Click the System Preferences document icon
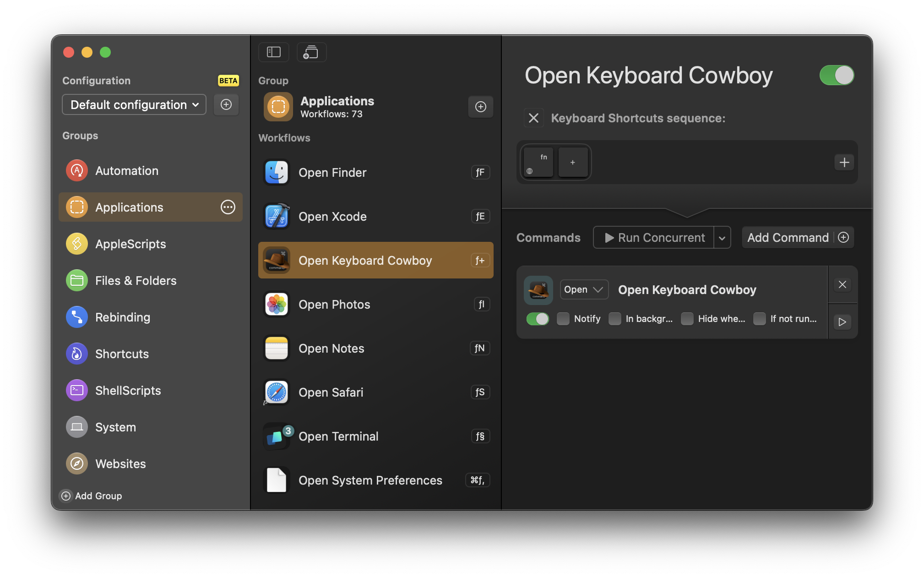This screenshot has width=924, height=578. pyautogui.click(x=277, y=480)
